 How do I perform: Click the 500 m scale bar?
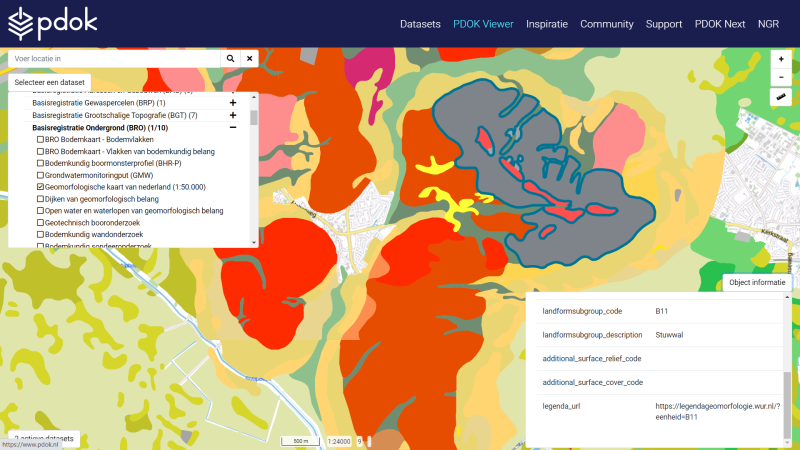pyautogui.click(x=301, y=441)
